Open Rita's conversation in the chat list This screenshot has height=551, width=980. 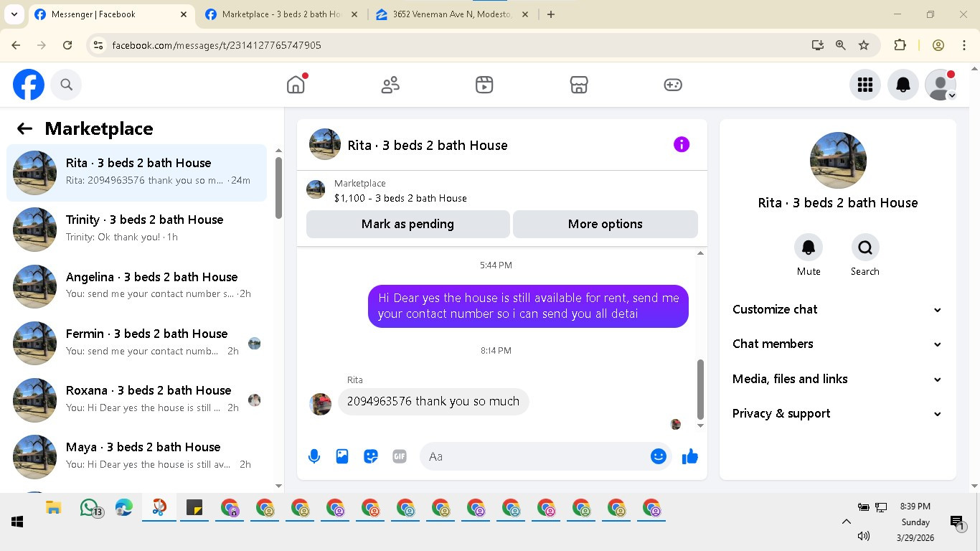tap(136, 173)
